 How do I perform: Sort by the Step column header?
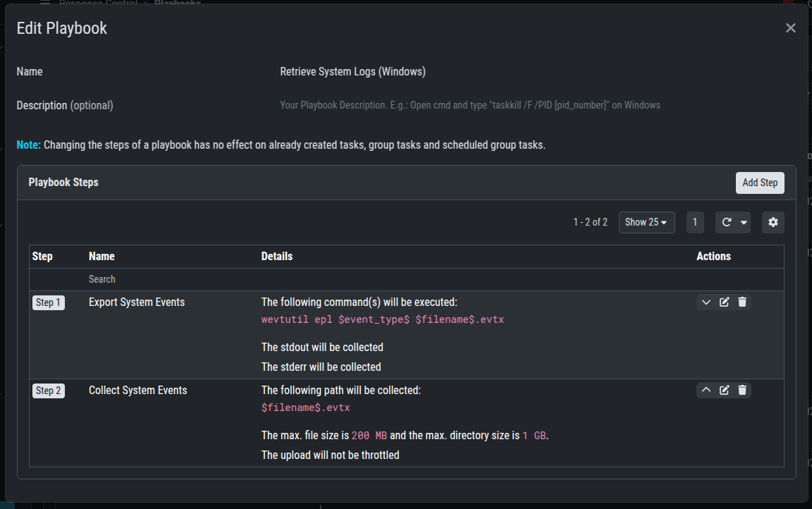[x=42, y=257]
